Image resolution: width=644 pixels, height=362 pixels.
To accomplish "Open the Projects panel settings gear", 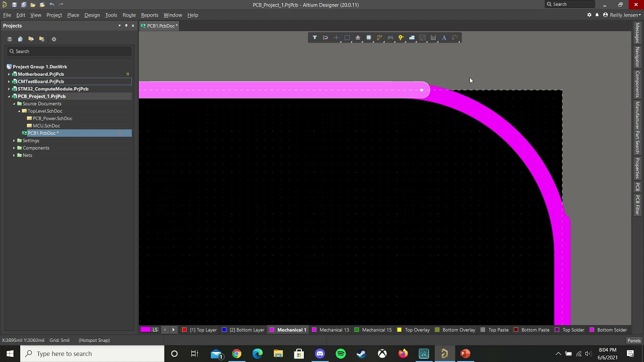I will pyautogui.click(x=54, y=39).
